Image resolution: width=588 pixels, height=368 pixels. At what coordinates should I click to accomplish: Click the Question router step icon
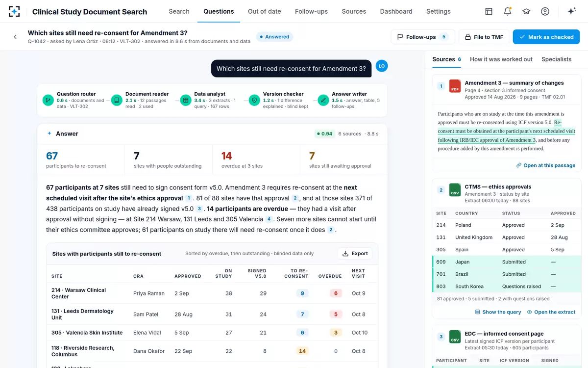(x=48, y=100)
